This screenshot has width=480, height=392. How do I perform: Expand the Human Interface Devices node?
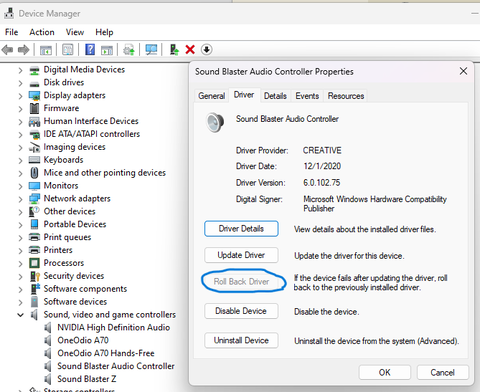[20, 122]
